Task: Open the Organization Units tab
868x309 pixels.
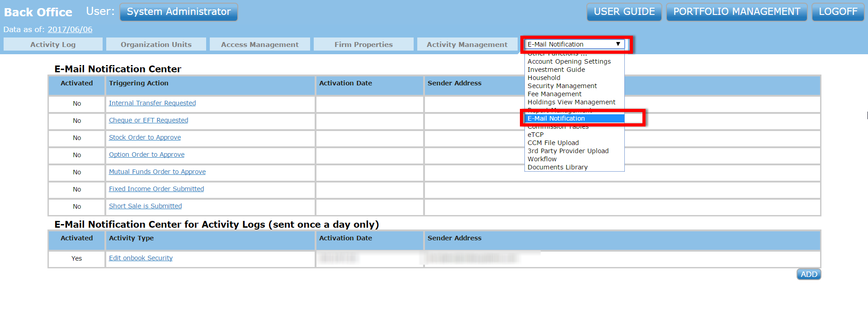Action: pos(156,44)
